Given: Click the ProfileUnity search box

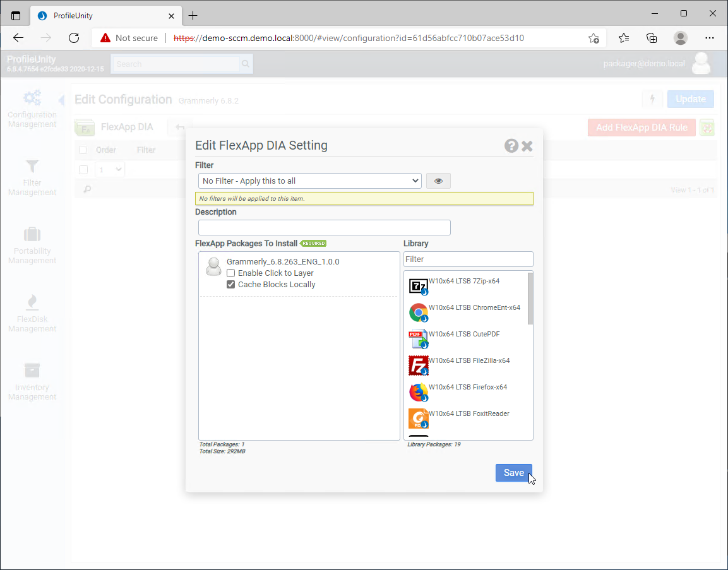Looking at the screenshot, I should [x=175, y=64].
